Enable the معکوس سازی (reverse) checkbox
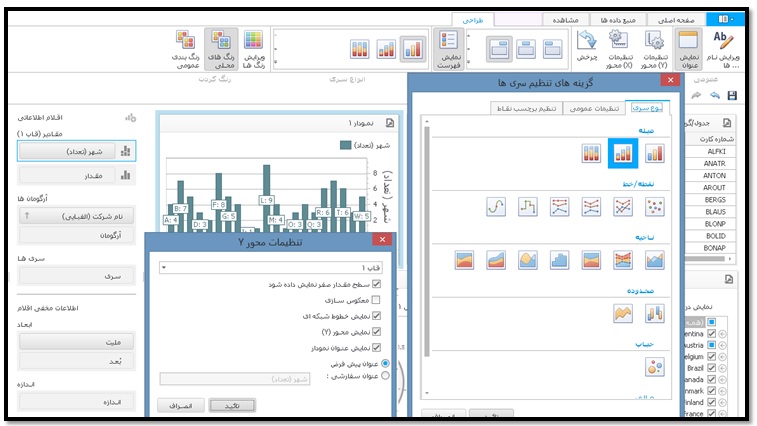The width and height of the screenshot is (757, 426). [376, 300]
